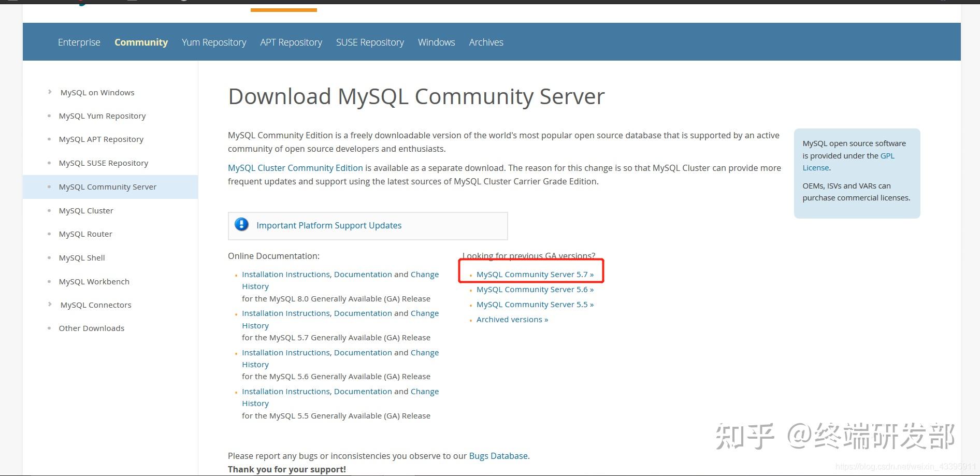Viewport: 980px width, 476px height.
Task: Open MySQL Cluster Community Edition link
Action: pyautogui.click(x=295, y=167)
